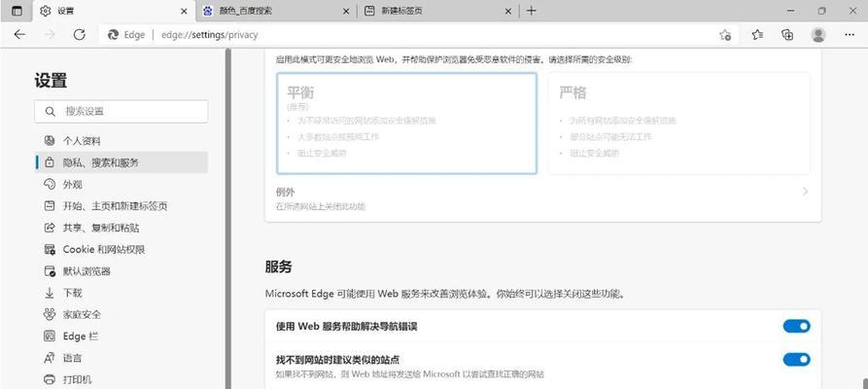The image size is (868, 389).
Task: Click the 设置 sidebar title
Action: coord(51,81)
